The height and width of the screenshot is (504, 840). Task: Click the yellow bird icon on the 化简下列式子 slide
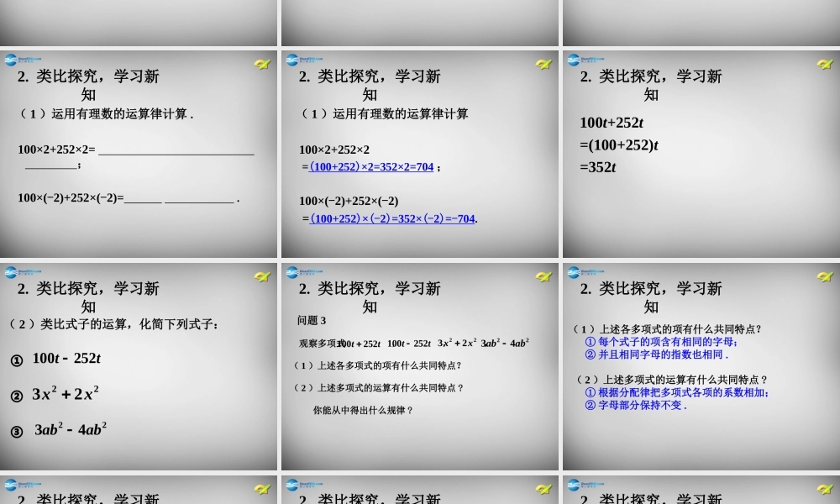(262, 276)
